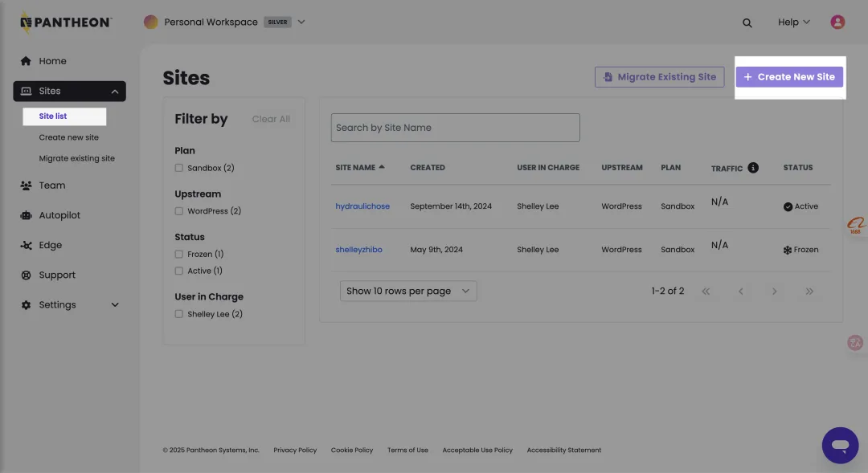Focus the Search by Site Name field
Image resolution: width=868 pixels, height=473 pixels.
(455, 128)
